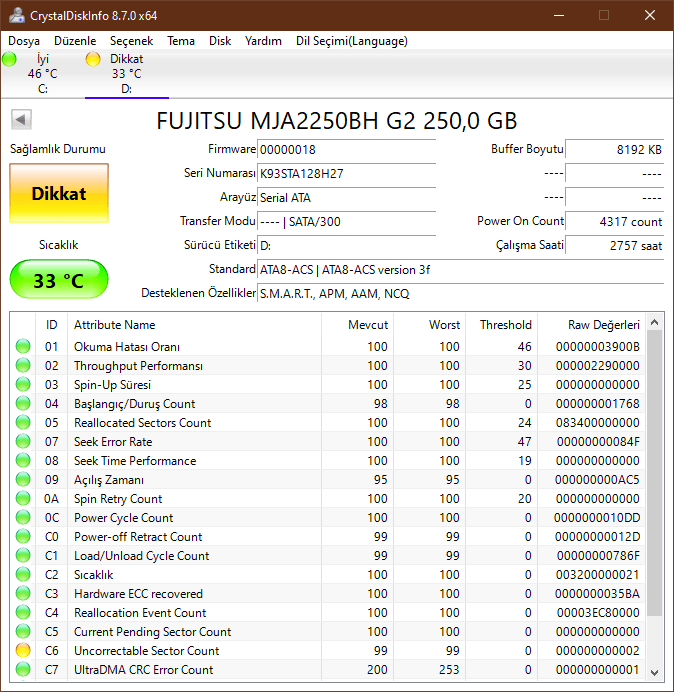Click status icon for UltraDMA CRC Error Count
Viewport: 674px width, 692px height.
[x=23, y=669]
